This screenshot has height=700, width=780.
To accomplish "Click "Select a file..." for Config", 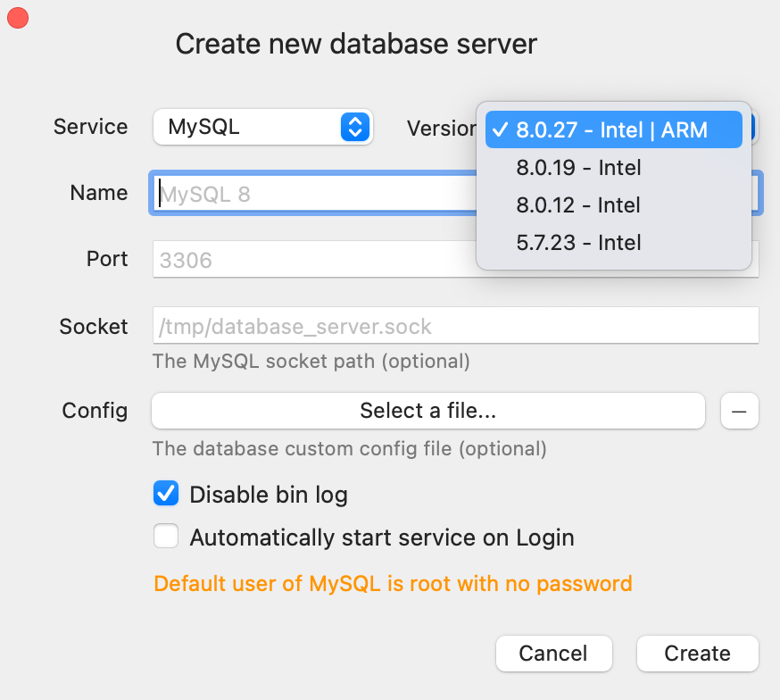I will click(x=428, y=411).
